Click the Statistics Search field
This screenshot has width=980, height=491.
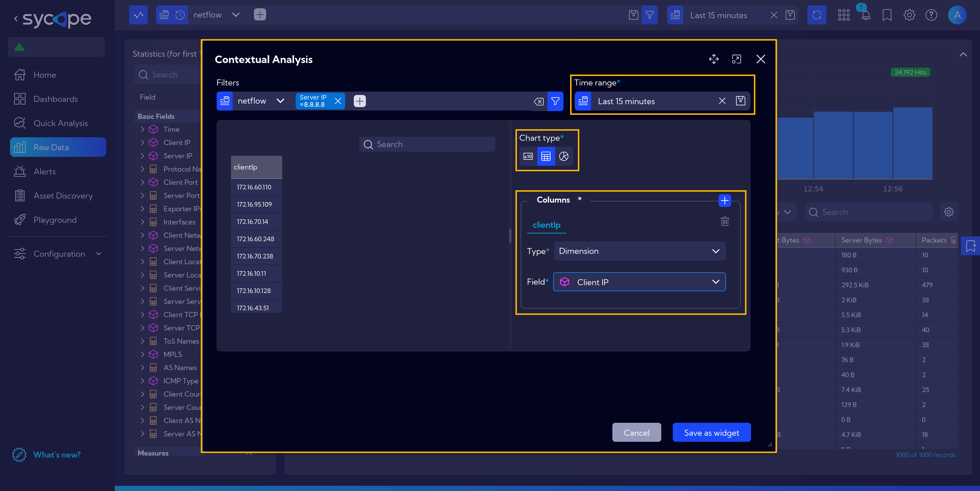167,75
